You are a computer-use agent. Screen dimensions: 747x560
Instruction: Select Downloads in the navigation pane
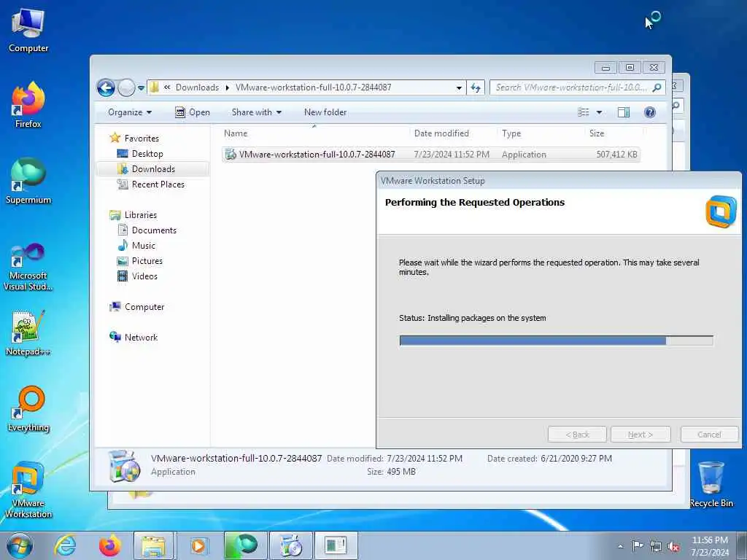[153, 169]
